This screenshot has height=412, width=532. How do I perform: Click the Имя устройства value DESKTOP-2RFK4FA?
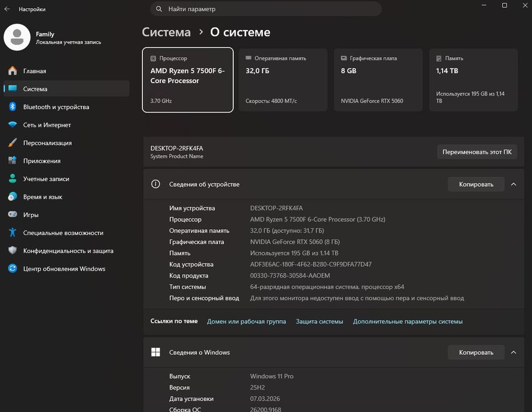(276, 208)
